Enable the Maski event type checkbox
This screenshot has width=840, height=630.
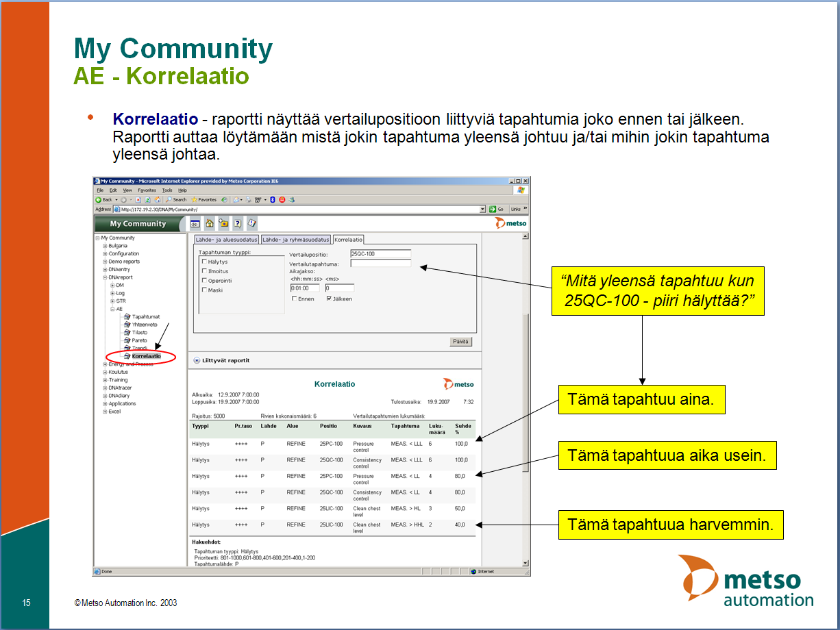pyautogui.click(x=204, y=290)
